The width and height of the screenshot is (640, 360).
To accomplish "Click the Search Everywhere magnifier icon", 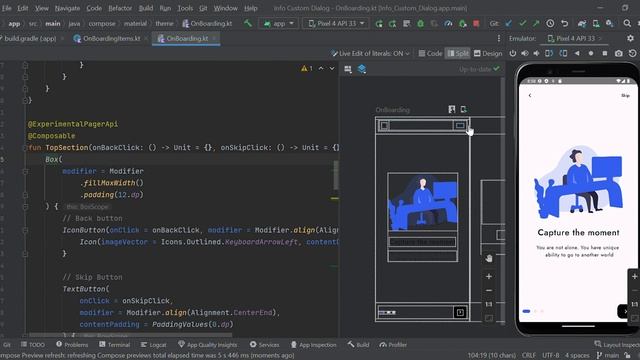I will [x=627, y=24].
